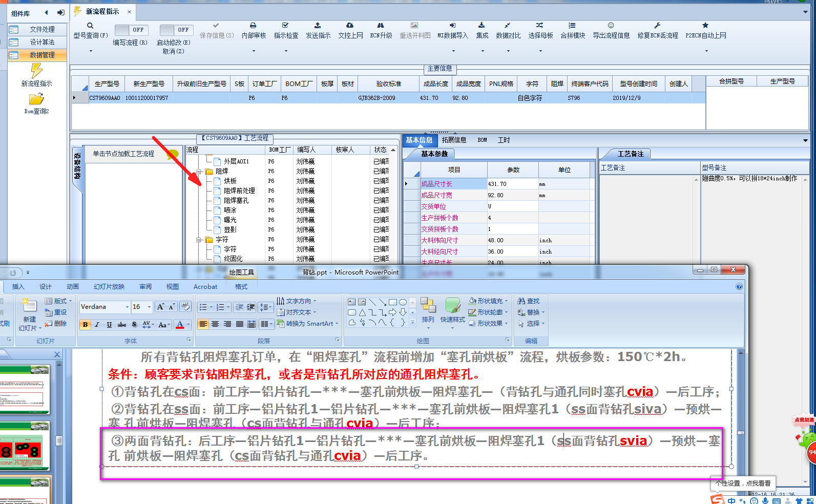The image size is (816, 504).
Task: Apply bold in PowerPoint font group
Action: point(85,324)
